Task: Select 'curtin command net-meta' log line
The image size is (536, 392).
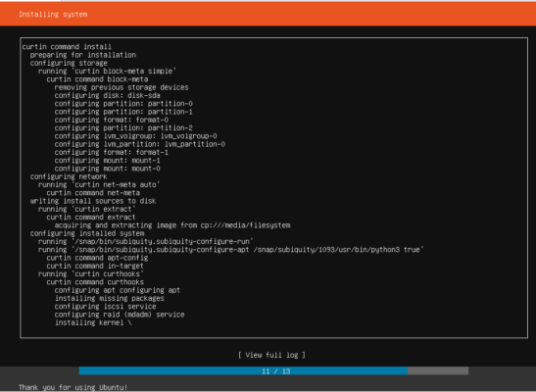Action: coord(93,193)
